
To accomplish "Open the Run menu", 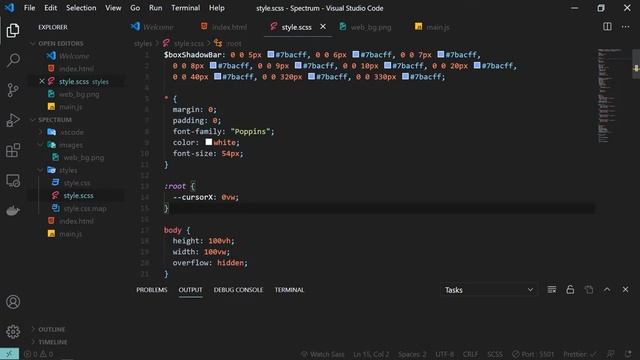I will [x=156, y=8].
